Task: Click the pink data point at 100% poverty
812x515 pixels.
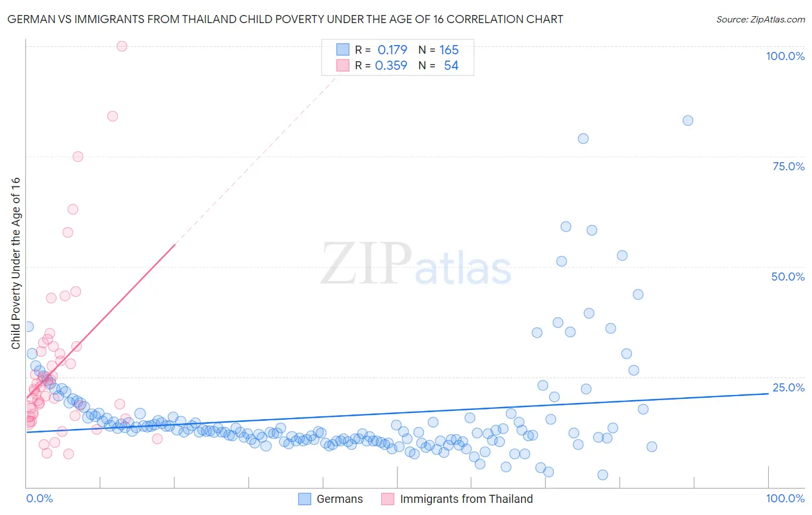Action: click(122, 46)
